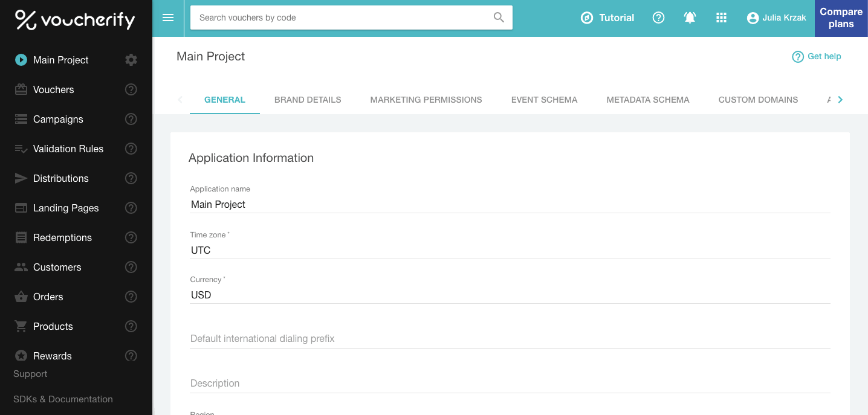Click Main Project play icon

(x=21, y=60)
